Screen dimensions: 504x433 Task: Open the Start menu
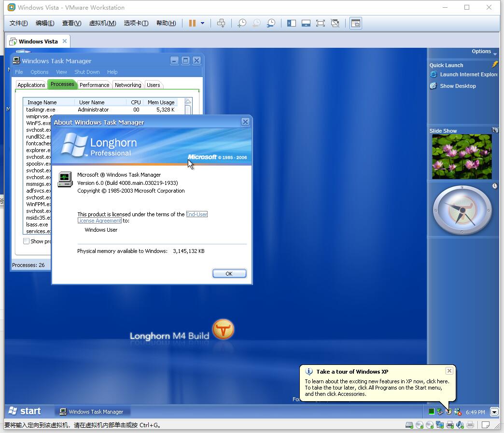25,411
